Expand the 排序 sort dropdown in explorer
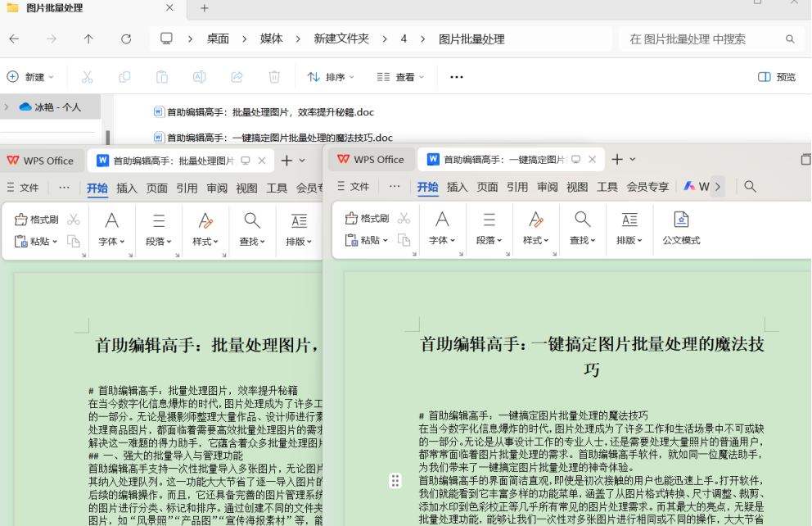Screen dimensions: 812x526 pyautogui.click(x=331, y=77)
